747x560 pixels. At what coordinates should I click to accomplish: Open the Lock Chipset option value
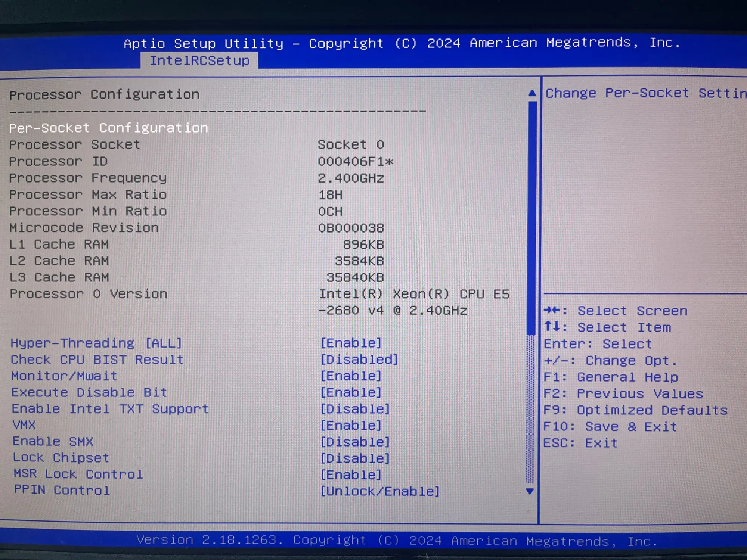[355, 458]
